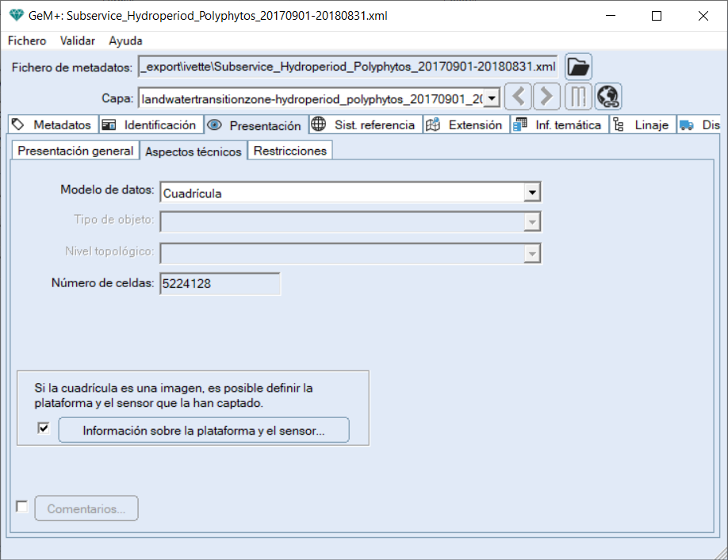Select the Metadatos tab tag icon

coord(16,125)
